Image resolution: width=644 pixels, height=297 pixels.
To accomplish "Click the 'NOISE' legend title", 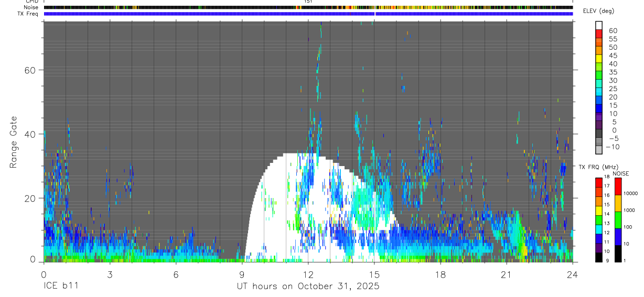I will [620, 173].
